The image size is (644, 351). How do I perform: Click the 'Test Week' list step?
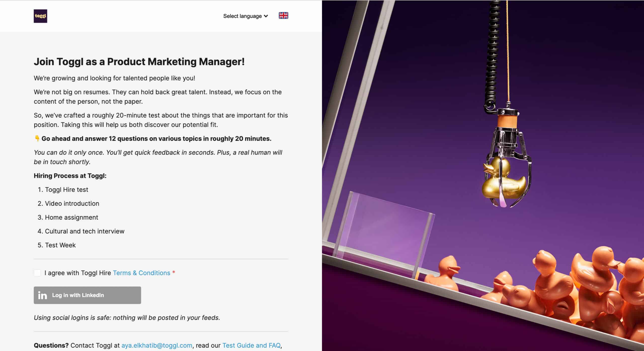point(60,245)
